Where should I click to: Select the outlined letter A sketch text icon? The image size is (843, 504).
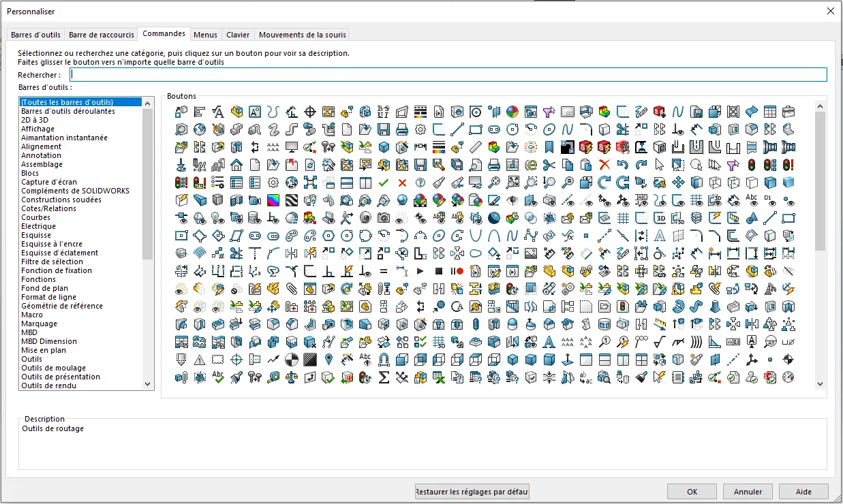pos(660,236)
